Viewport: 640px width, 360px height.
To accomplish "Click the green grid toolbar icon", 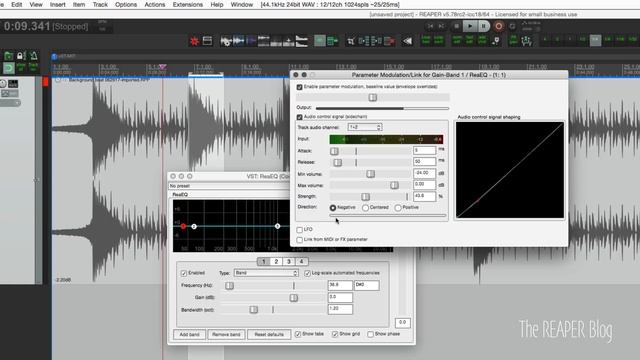I will point(333,41).
